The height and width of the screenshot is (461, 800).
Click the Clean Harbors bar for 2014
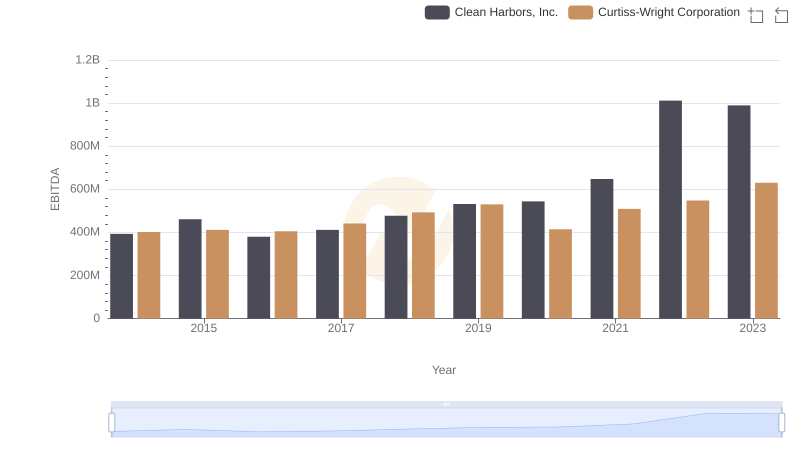[121, 276]
